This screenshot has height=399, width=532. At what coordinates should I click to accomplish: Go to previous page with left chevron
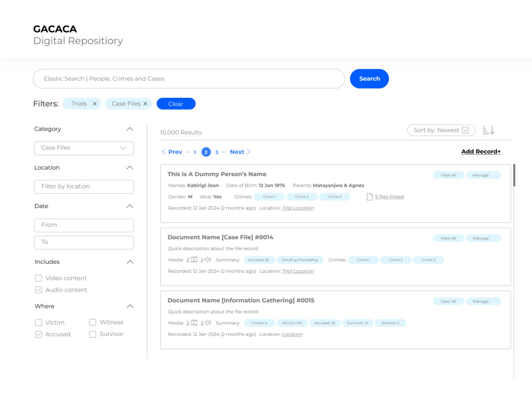(x=163, y=152)
